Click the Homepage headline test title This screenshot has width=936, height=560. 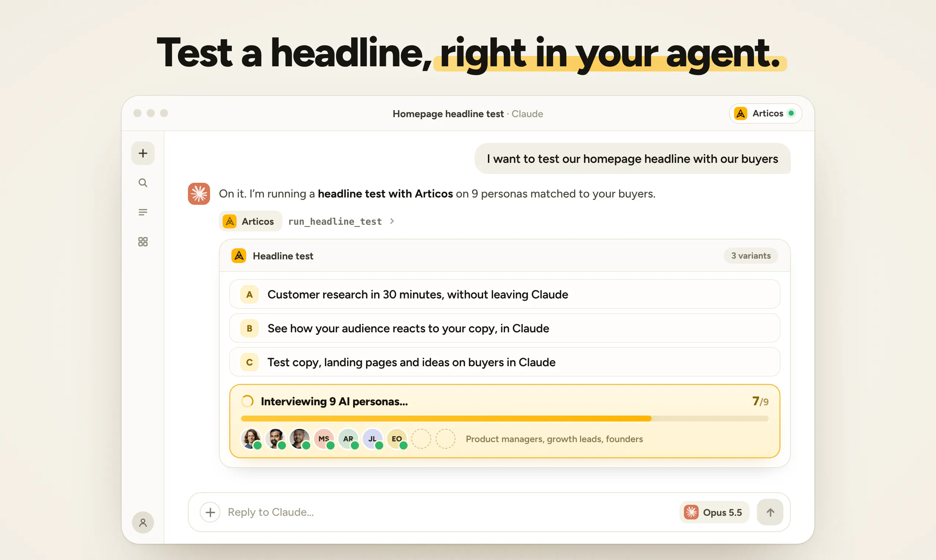click(448, 113)
